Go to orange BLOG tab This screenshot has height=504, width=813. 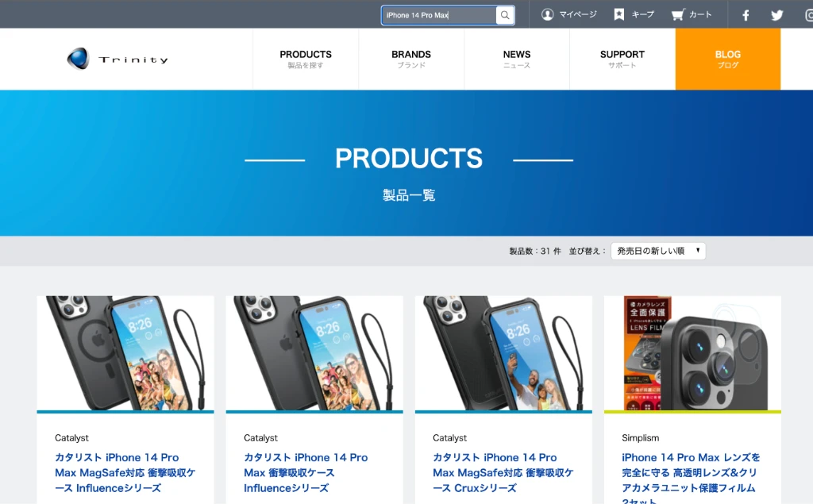(x=728, y=59)
